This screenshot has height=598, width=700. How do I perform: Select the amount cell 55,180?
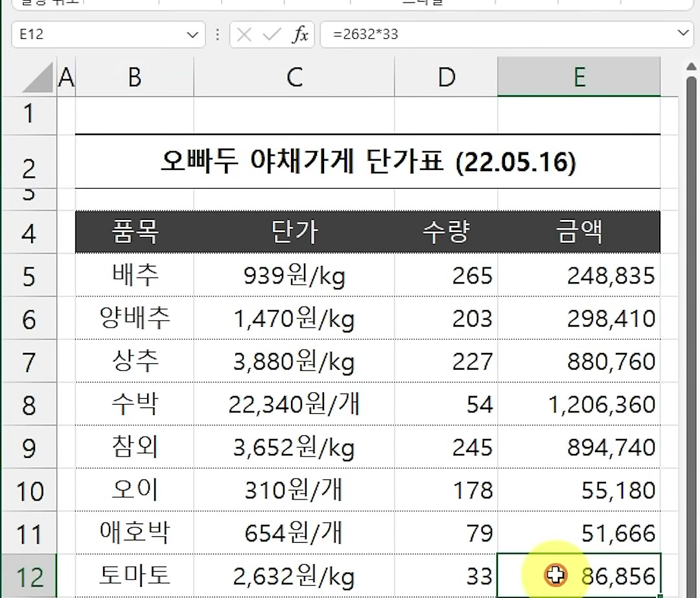(x=579, y=490)
